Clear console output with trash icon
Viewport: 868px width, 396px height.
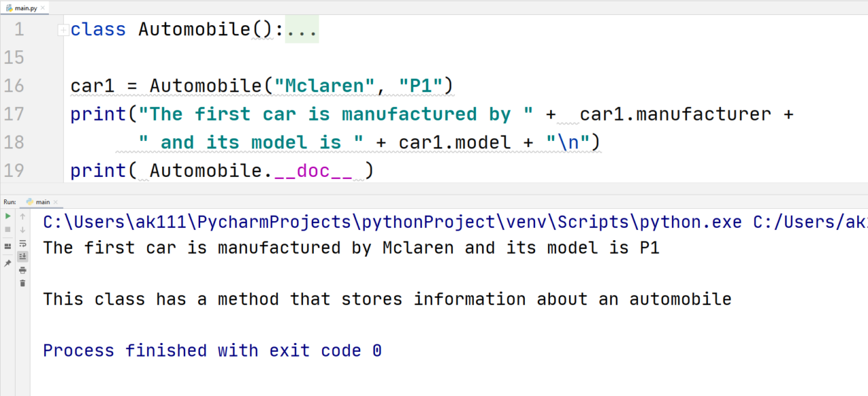tap(23, 283)
